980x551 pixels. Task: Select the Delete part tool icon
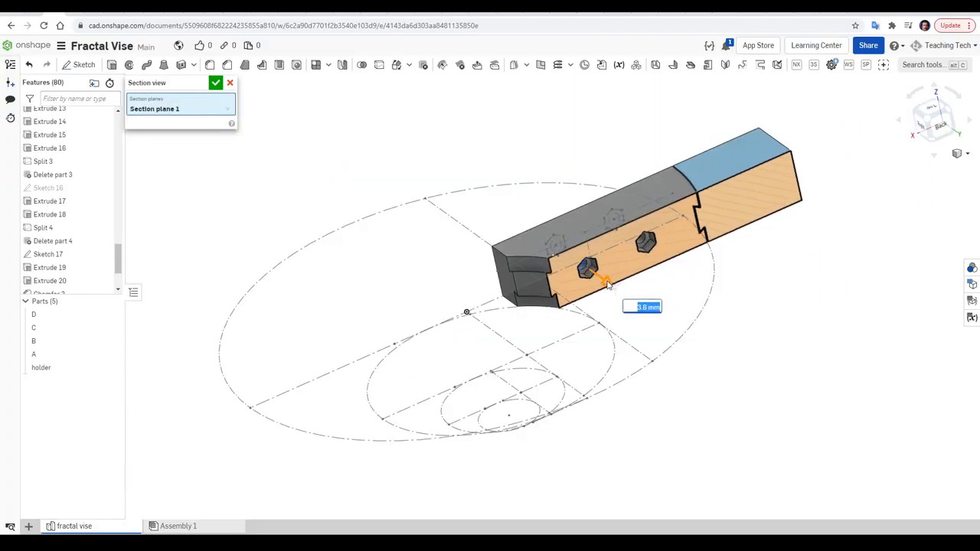click(x=423, y=65)
